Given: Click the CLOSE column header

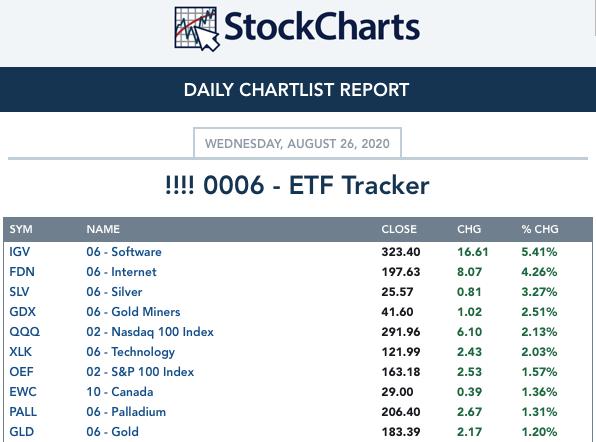Looking at the screenshot, I should 399,229.
